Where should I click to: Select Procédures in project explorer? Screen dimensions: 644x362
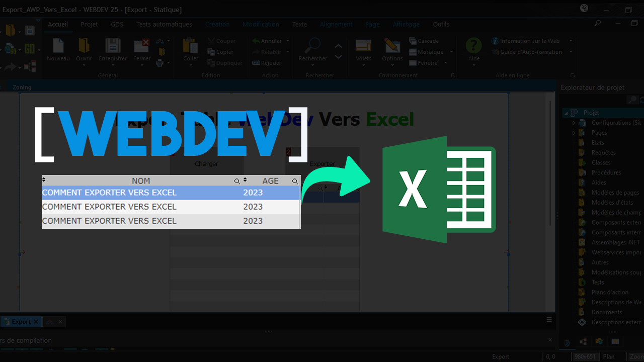(606, 172)
